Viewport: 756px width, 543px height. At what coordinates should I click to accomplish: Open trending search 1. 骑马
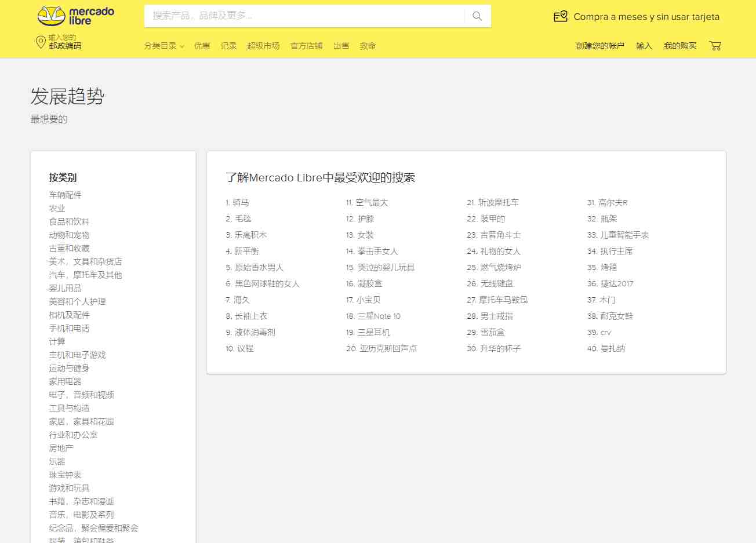pyautogui.click(x=237, y=202)
